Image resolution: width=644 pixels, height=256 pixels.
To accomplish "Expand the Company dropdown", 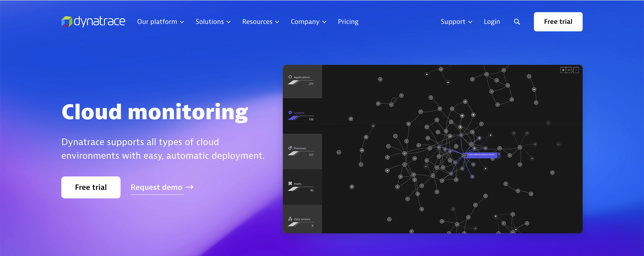I will [309, 22].
